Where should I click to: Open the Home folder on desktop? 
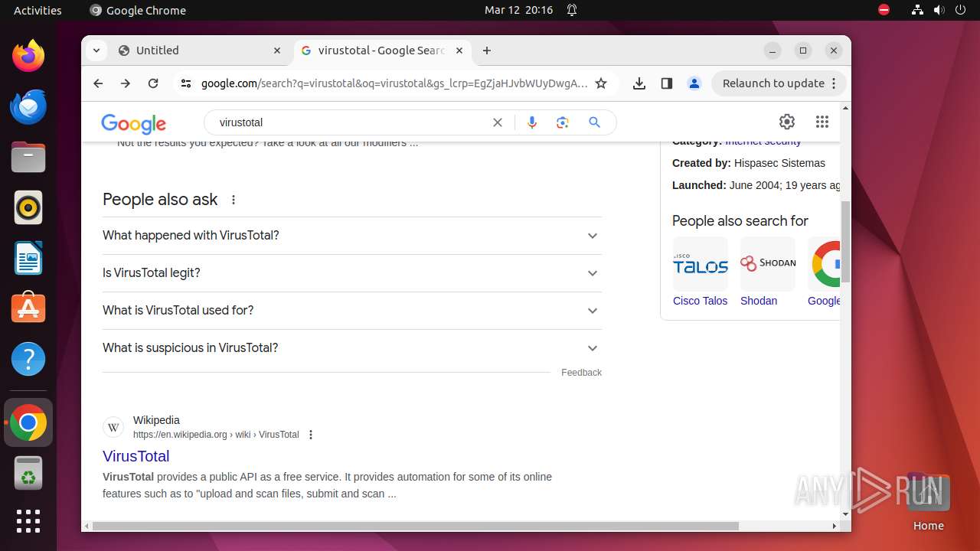click(928, 501)
